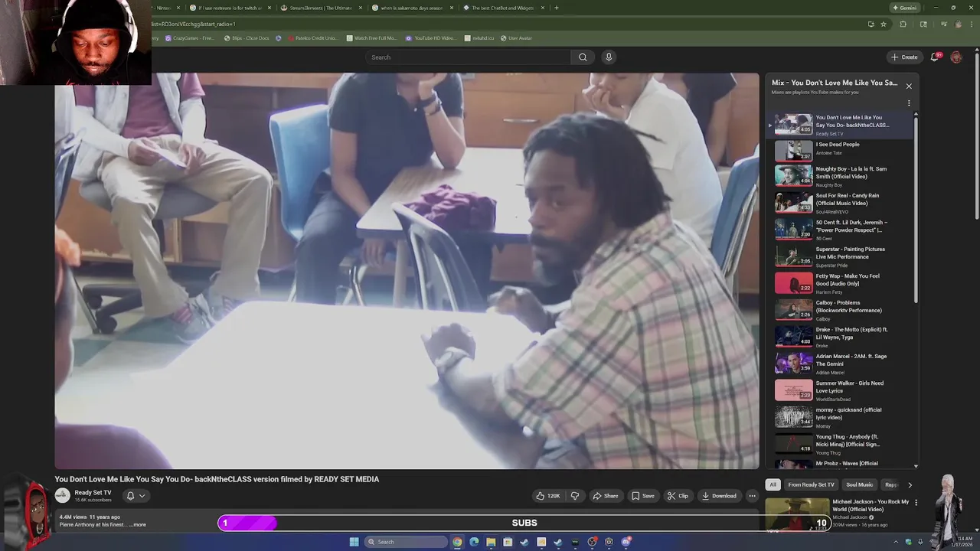This screenshot has height=551, width=980.
Task: Open Watch Free Full Mo... bookmark
Action: coord(371,38)
